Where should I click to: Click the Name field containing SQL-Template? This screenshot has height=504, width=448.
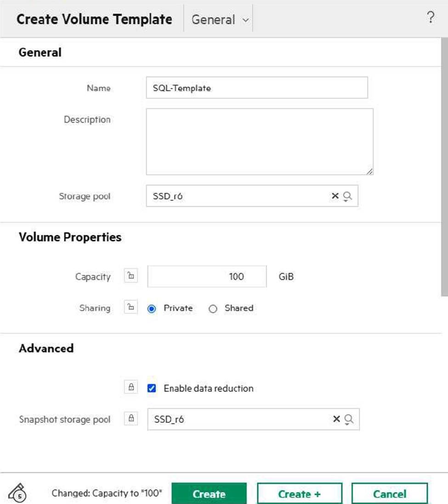click(257, 87)
